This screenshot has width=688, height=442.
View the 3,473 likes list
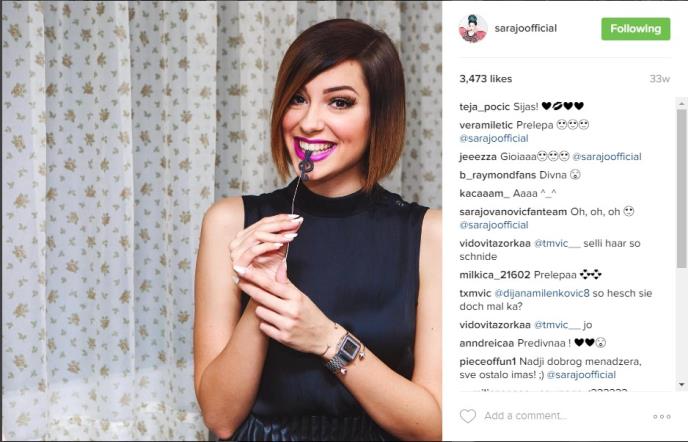click(x=485, y=79)
